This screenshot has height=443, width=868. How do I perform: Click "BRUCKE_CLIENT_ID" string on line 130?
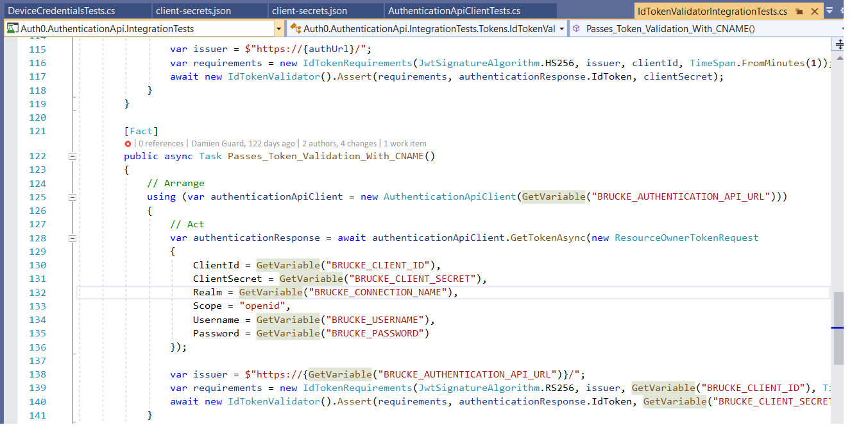point(380,265)
